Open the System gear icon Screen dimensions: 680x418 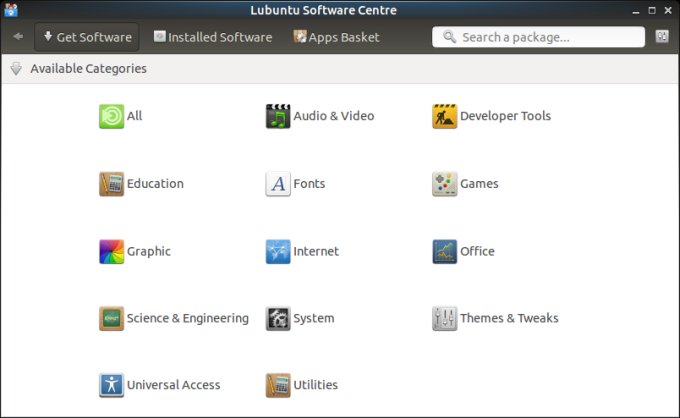tap(278, 318)
